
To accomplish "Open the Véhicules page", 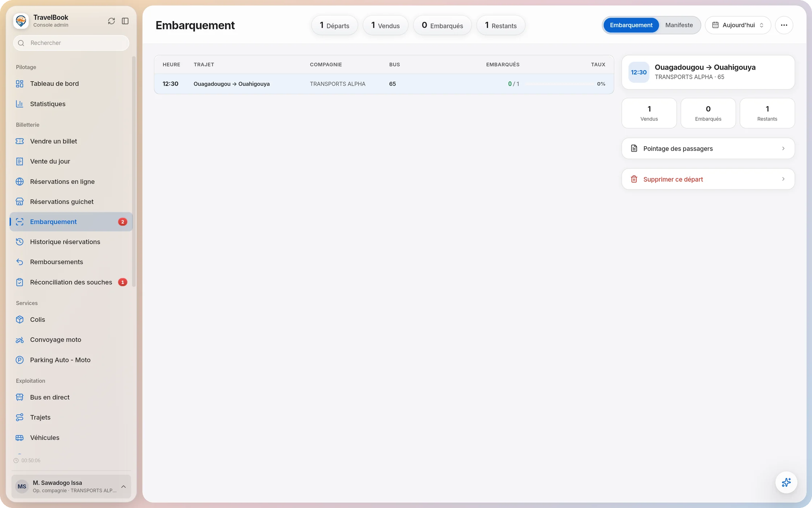I will [x=71, y=438].
